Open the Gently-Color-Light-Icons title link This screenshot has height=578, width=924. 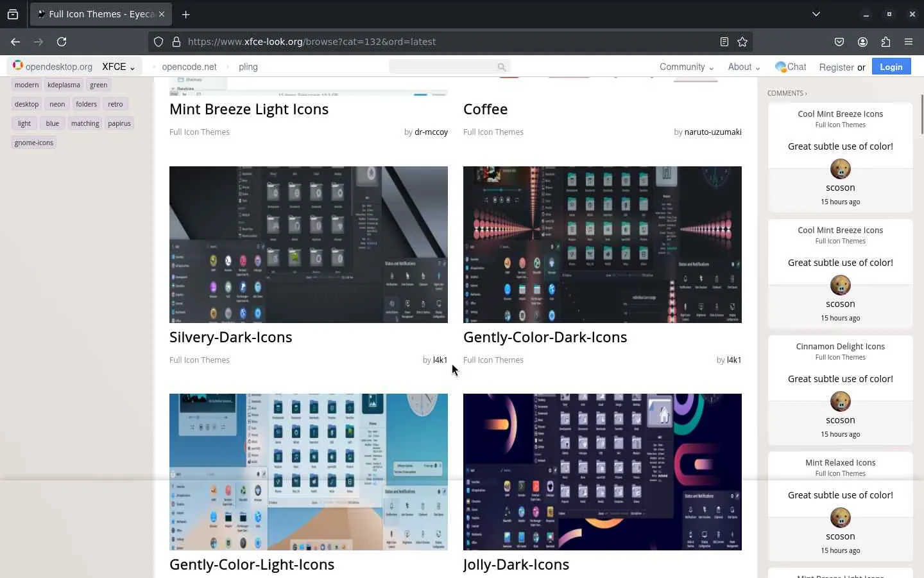pyautogui.click(x=252, y=565)
